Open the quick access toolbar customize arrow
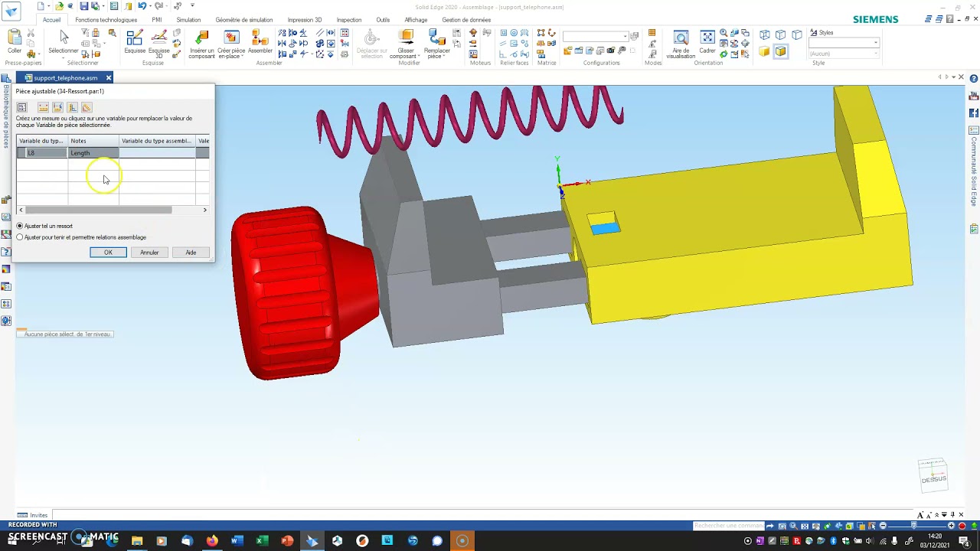Viewport: 980px width, 551px height. coord(192,6)
